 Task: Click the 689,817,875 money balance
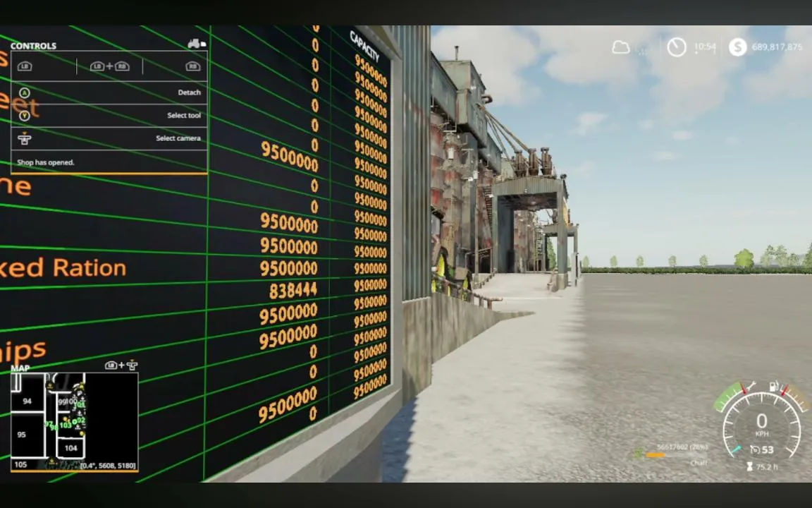tap(777, 47)
